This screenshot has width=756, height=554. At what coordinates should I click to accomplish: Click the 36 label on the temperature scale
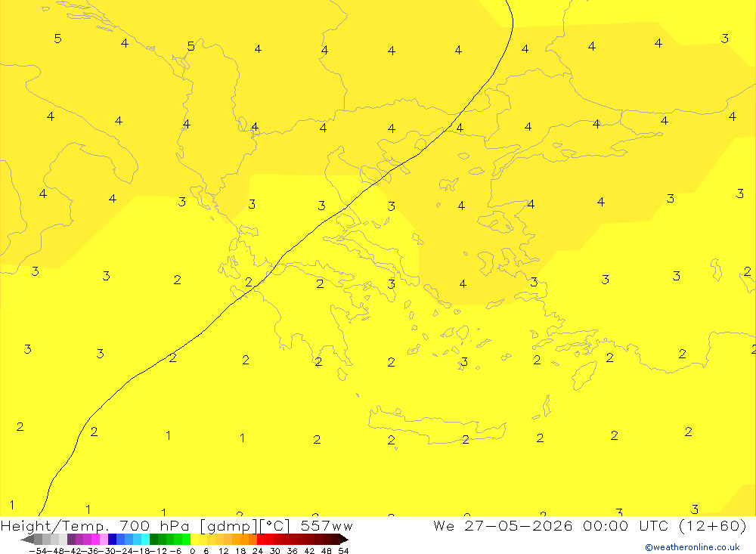click(292, 551)
